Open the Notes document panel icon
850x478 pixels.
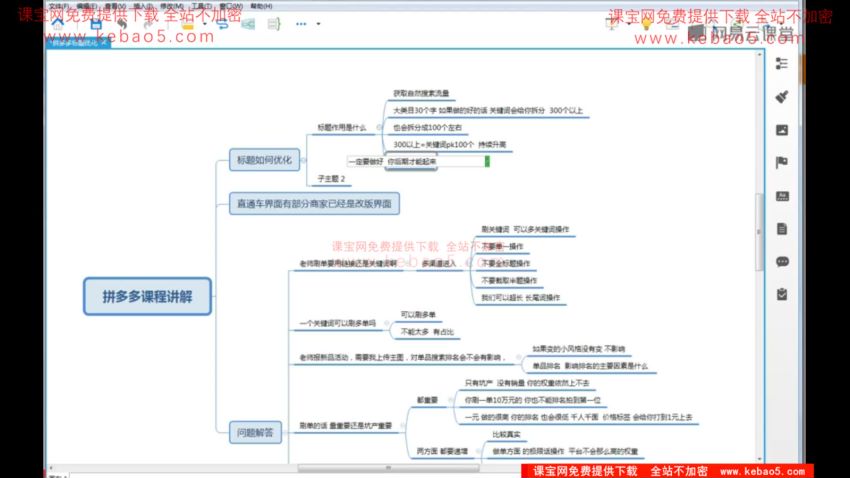pyautogui.click(x=782, y=229)
